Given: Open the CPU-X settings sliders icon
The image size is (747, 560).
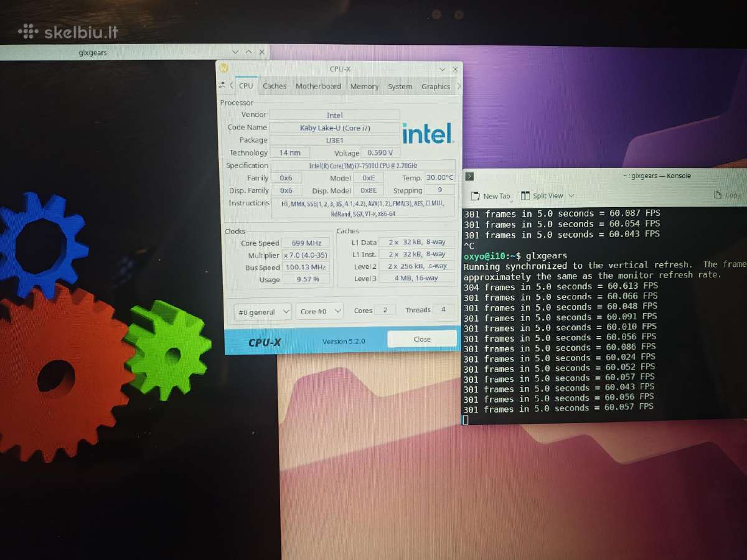Looking at the screenshot, I should [x=222, y=85].
